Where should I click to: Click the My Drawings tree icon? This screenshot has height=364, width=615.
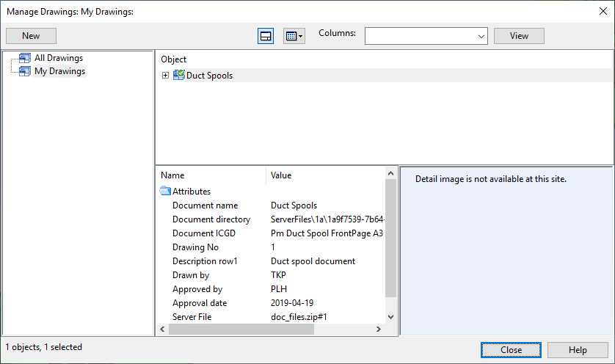point(25,71)
